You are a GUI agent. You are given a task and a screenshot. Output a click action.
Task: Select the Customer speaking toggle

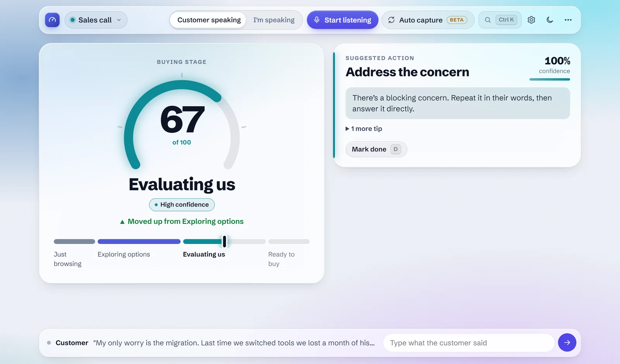pyautogui.click(x=209, y=20)
